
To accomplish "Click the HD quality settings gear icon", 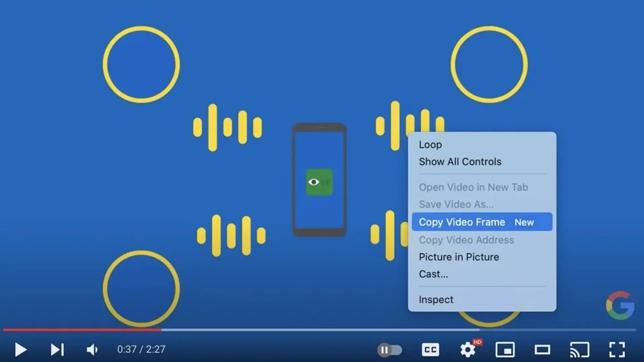I will [468, 349].
